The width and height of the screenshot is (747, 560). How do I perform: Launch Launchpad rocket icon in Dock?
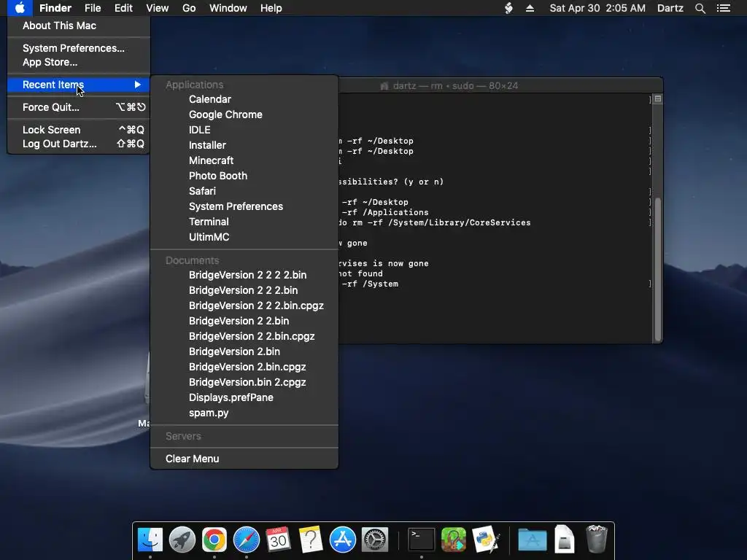pos(182,540)
